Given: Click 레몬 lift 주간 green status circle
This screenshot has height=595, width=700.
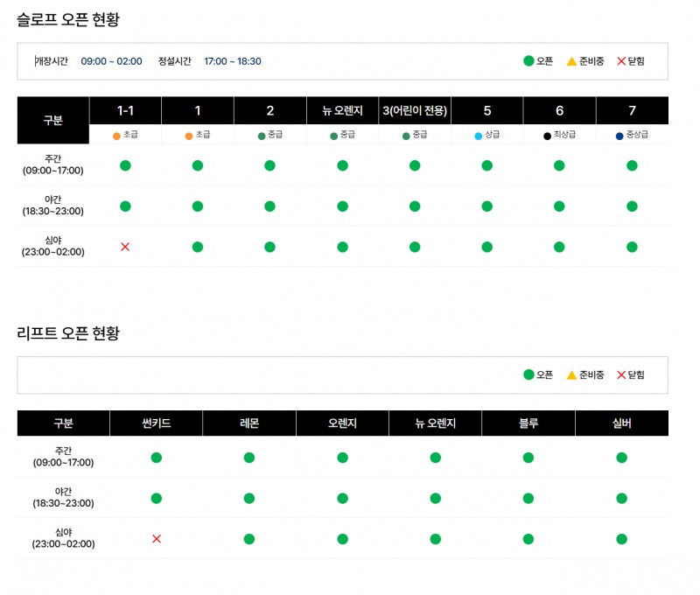Looking at the screenshot, I should pos(249,458).
